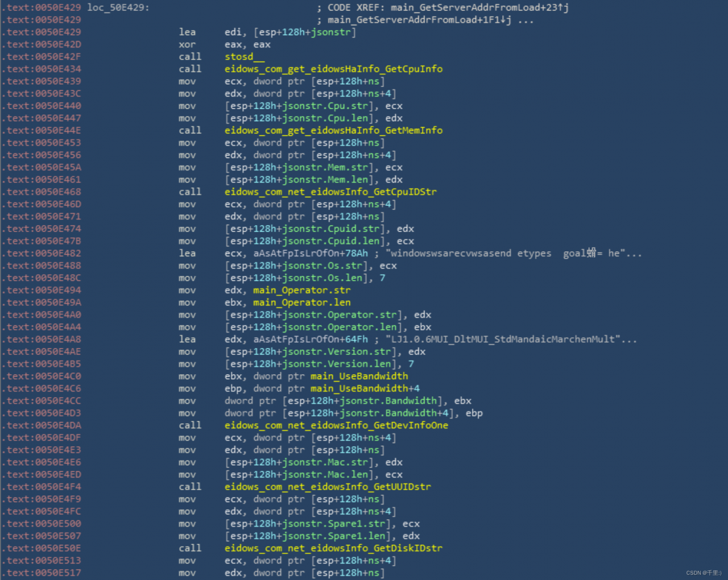Select address .text:0050E434 in the listing
The image size is (728, 580).
(44, 69)
